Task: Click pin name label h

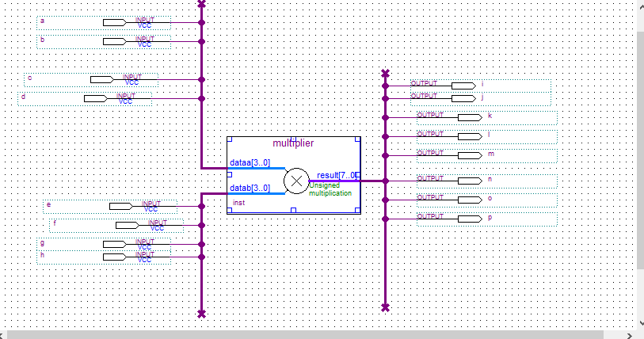Action: tap(42, 255)
